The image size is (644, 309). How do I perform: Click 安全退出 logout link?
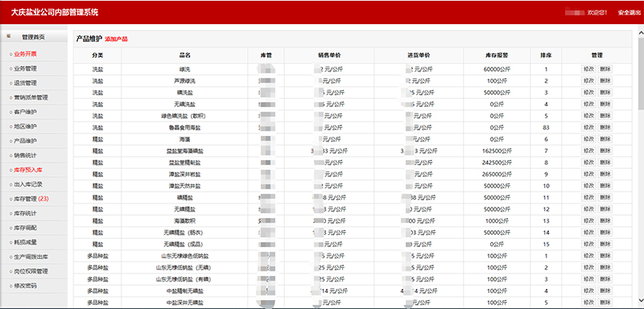[630, 13]
